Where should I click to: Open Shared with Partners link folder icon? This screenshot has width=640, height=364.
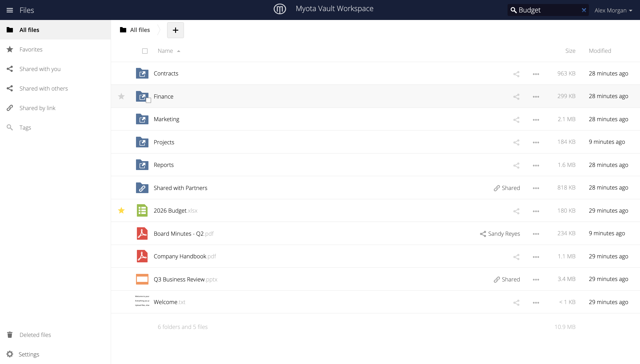coord(142,188)
